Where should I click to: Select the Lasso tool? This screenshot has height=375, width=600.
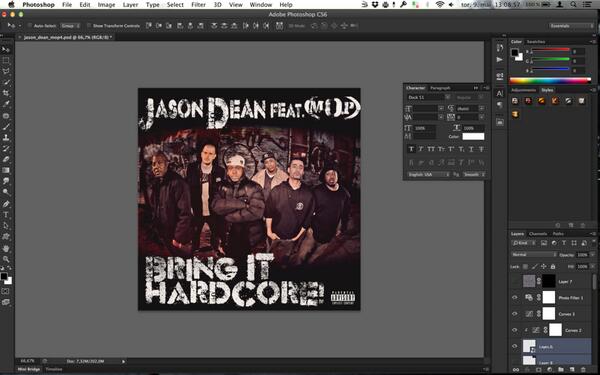coord(6,71)
